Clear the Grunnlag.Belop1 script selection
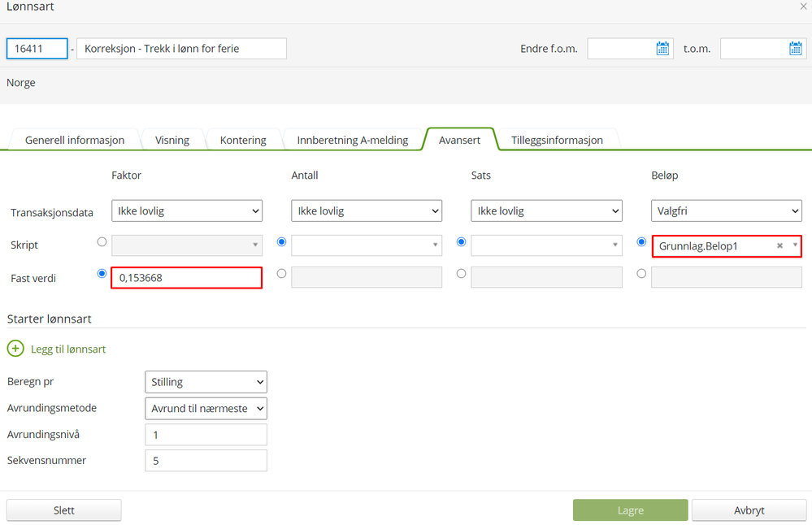 click(779, 245)
